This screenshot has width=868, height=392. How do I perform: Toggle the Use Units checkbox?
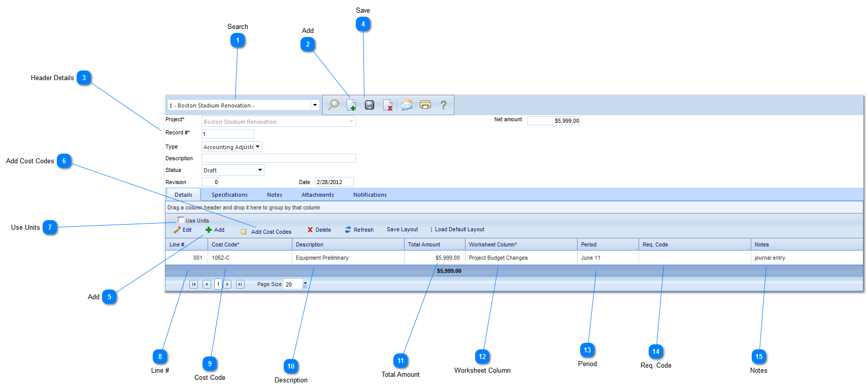pos(181,220)
